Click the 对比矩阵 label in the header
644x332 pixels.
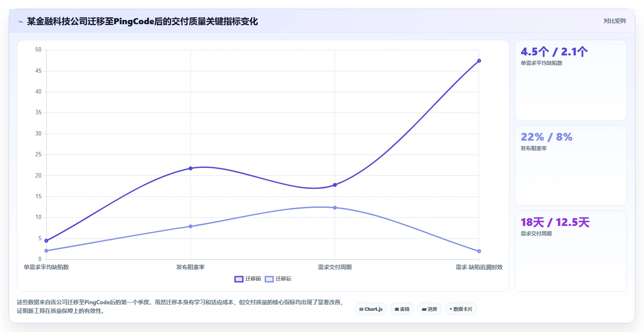click(x=615, y=21)
